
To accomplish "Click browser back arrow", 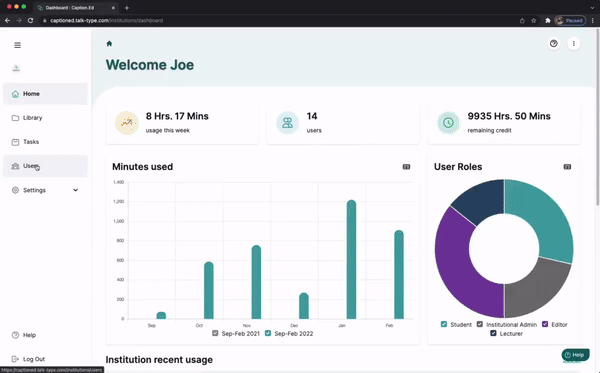I will point(7,21).
